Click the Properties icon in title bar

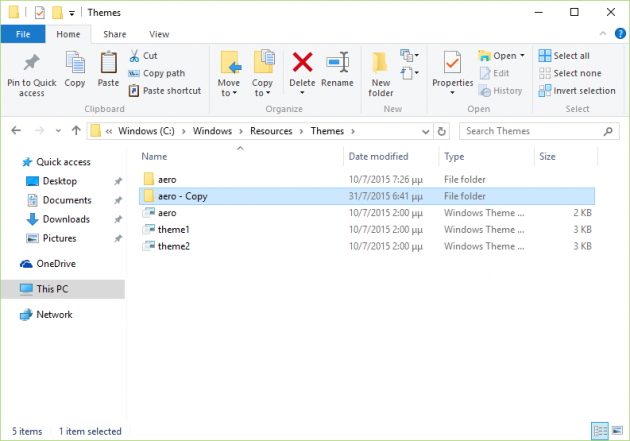tap(39, 13)
